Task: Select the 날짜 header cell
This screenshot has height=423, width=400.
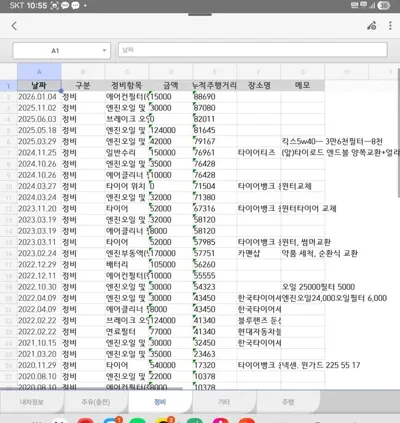Action: tap(39, 86)
